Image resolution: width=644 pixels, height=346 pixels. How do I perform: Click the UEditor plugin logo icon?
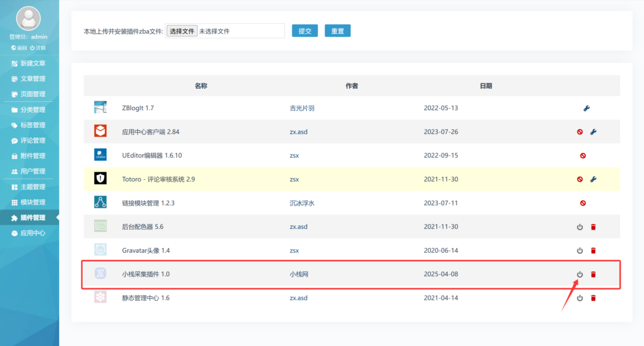tap(100, 155)
